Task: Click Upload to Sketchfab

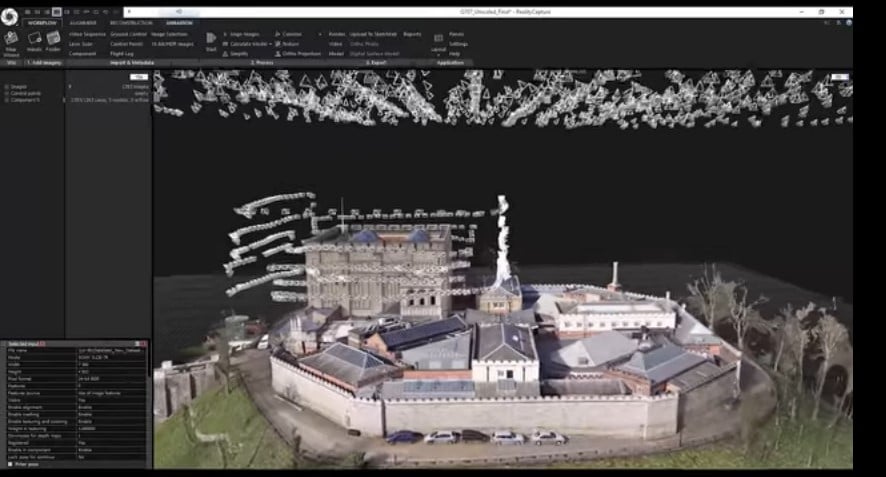Action: coord(371,34)
